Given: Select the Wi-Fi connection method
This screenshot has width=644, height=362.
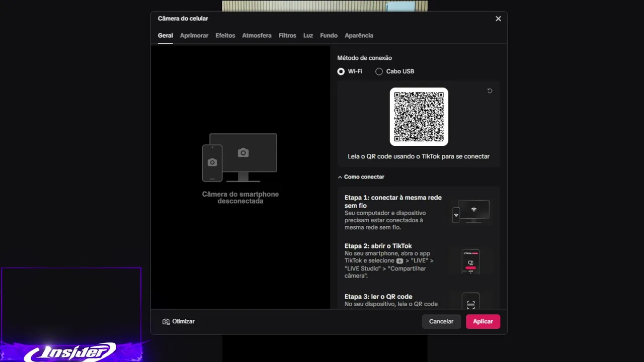Looking at the screenshot, I should 350,71.
